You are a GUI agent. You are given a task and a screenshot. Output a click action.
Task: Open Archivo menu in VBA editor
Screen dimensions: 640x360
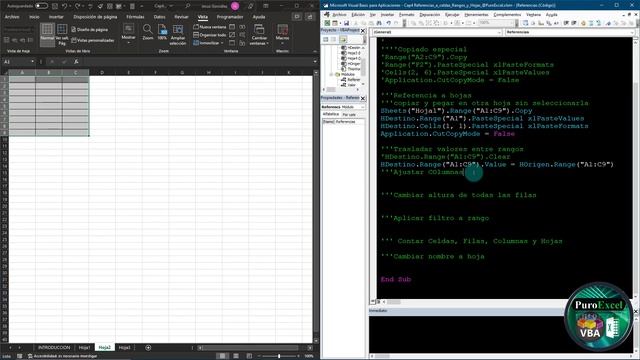pos(339,15)
